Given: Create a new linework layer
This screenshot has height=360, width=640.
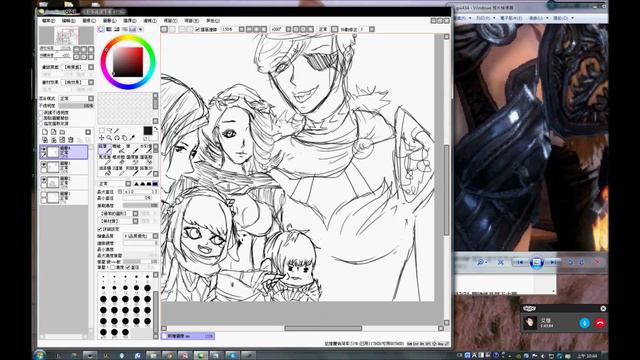Looking at the screenshot, I should point(53,132).
